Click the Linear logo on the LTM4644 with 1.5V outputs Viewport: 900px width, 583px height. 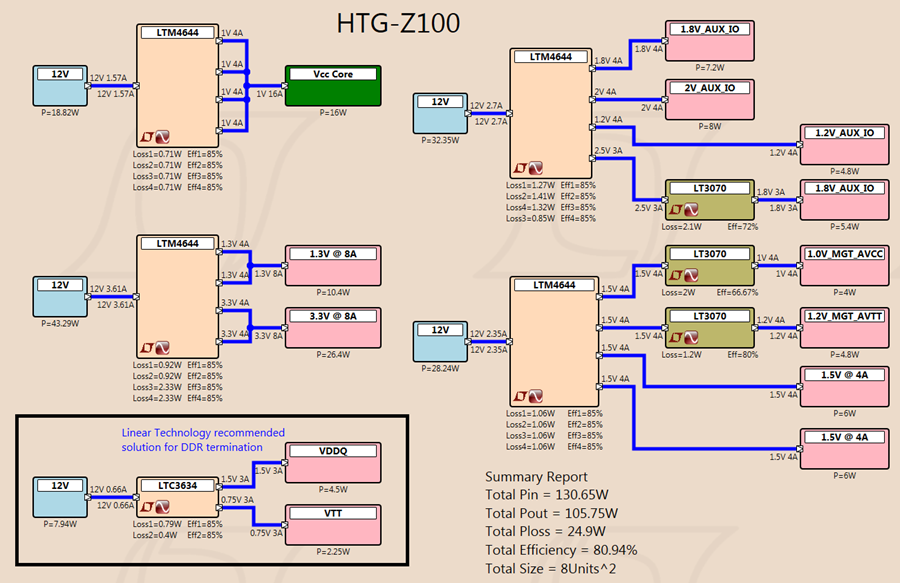521,397
